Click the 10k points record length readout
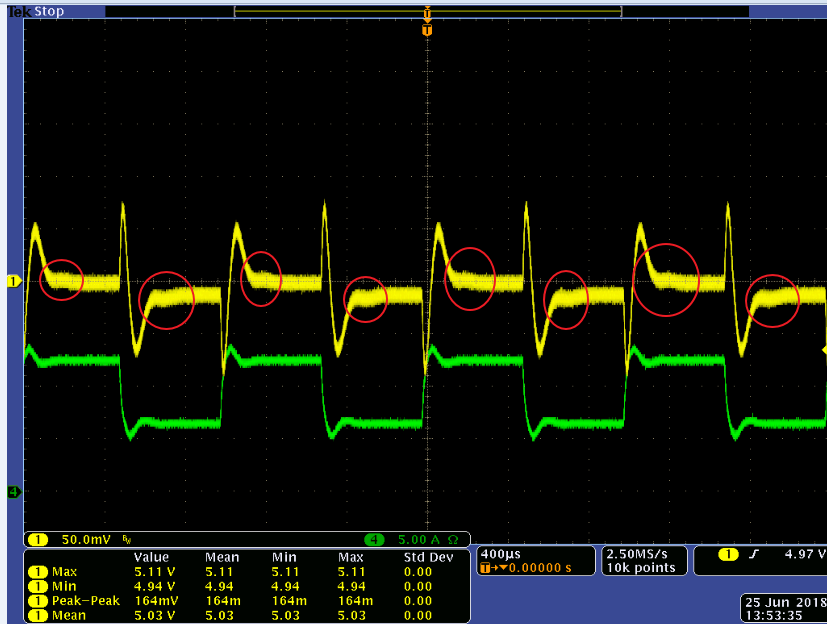827x624 pixels. click(641, 568)
